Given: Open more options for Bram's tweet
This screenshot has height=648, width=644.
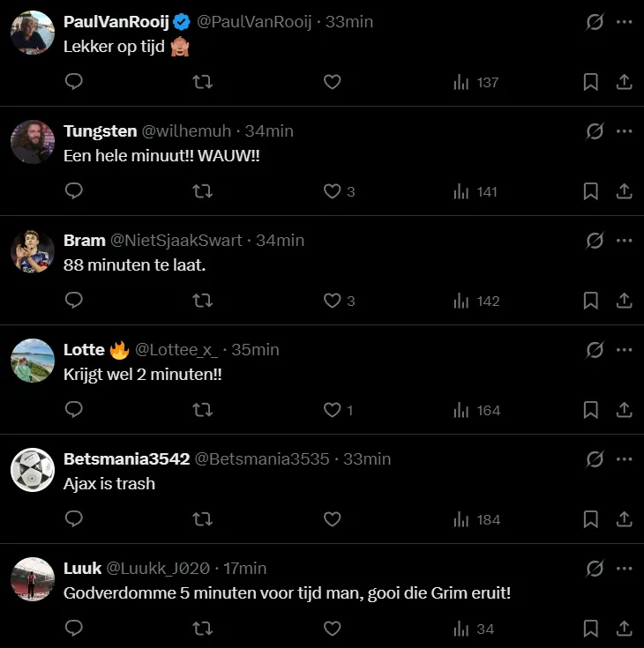Looking at the screenshot, I should pyautogui.click(x=625, y=240).
